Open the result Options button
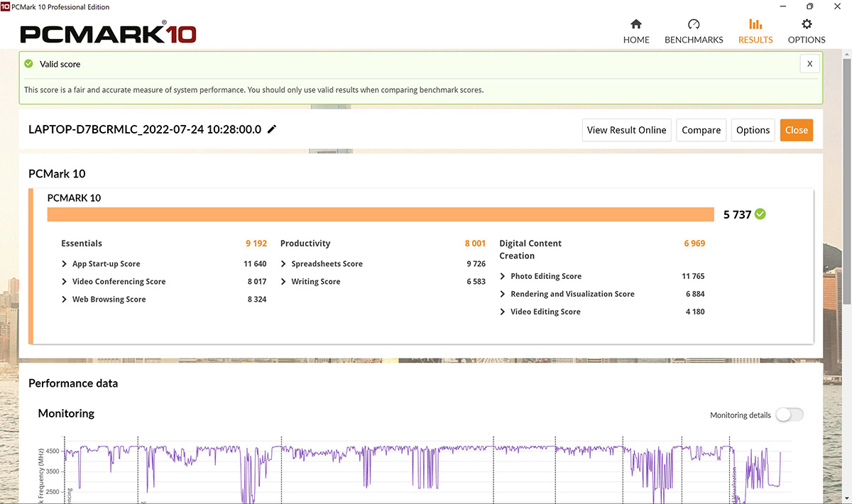Screen dimensions: 852x504 pyautogui.click(x=753, y=130)
